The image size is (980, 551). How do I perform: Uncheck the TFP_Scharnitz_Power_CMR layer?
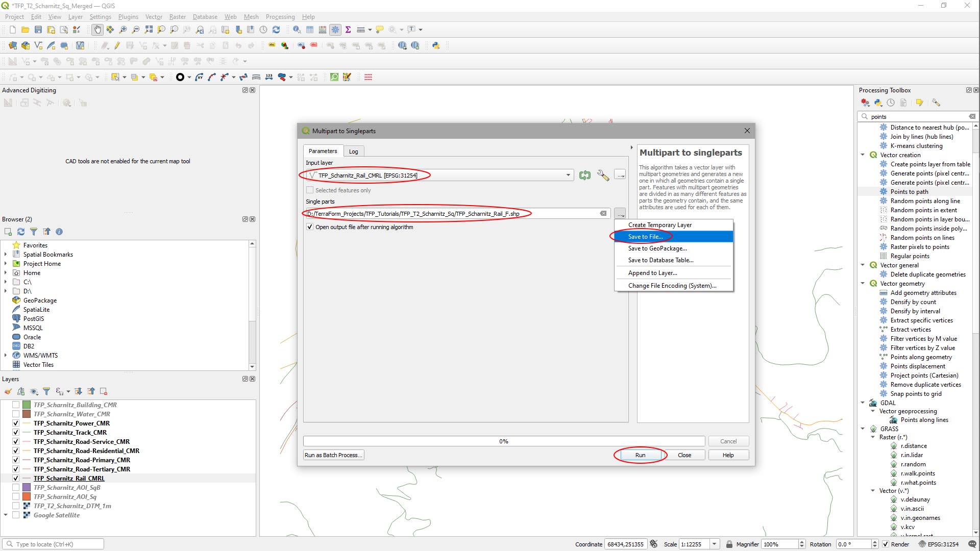point(16,423)
